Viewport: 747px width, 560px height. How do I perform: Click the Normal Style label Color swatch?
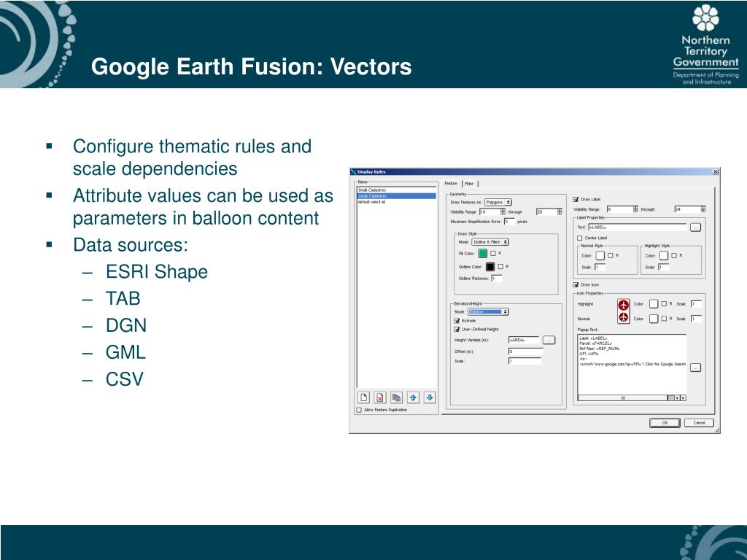click(x=600, y=256)
